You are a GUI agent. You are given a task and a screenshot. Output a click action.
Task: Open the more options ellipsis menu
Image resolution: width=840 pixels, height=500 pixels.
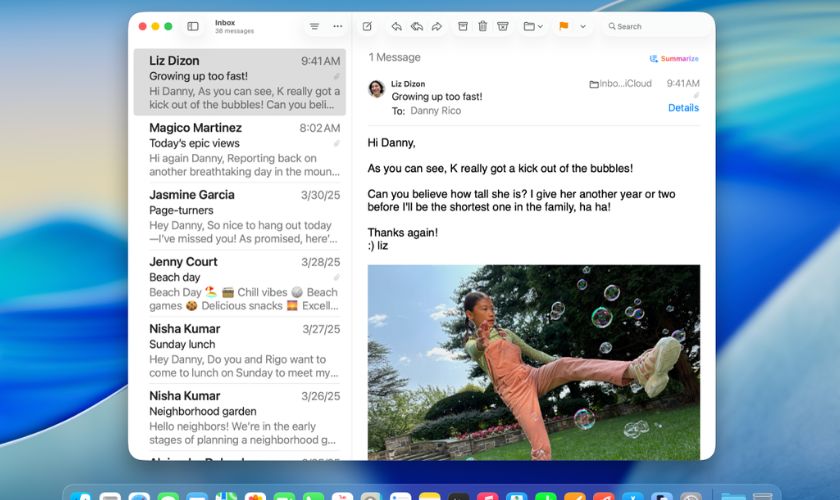coord(337,26)
